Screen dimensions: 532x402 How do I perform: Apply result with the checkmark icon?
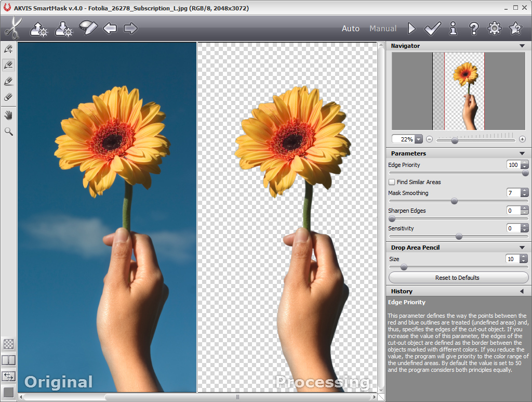click(x=432, y=29)
